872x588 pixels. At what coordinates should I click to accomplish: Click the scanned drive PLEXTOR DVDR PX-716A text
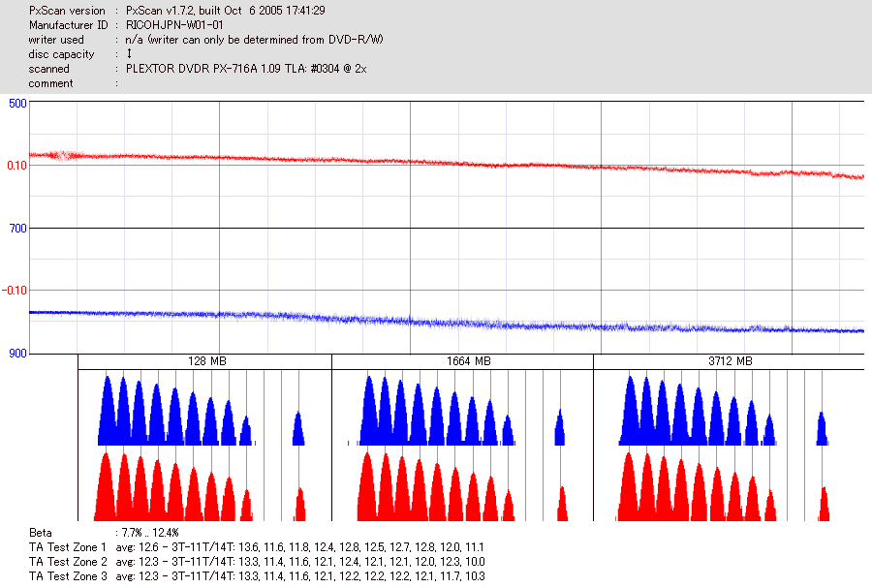[246, 69]
